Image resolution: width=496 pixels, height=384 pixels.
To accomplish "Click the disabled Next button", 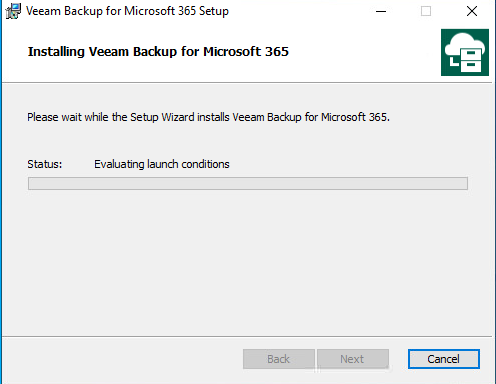I will pos(353,359).
